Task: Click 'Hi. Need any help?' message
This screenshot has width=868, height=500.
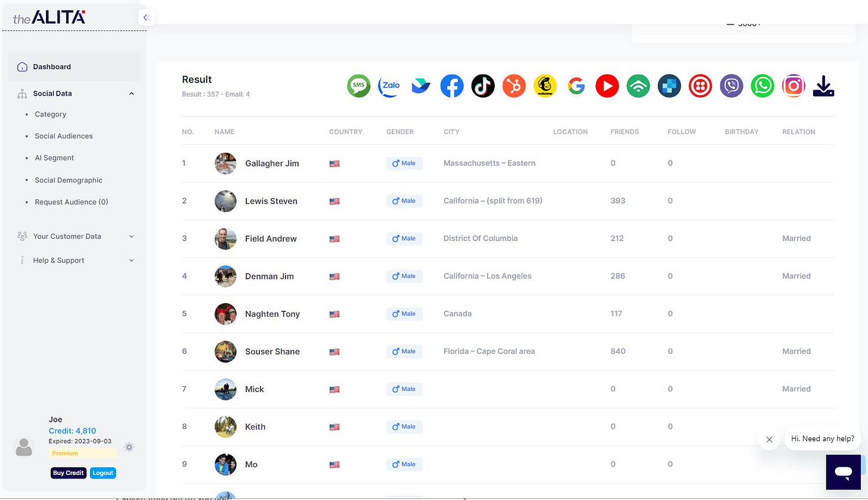Action: pos(823,439)
